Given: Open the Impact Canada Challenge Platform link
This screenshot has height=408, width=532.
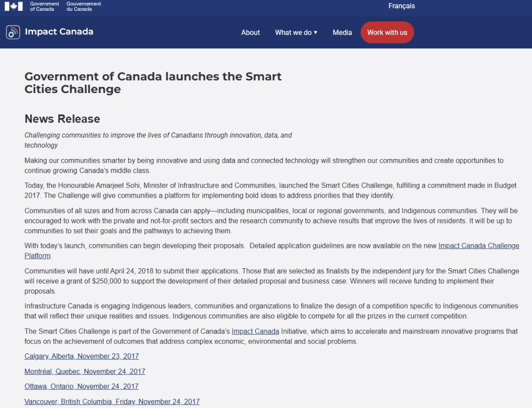Looking at the screenshot, I should pyautogui.click(x=478, y=246).
